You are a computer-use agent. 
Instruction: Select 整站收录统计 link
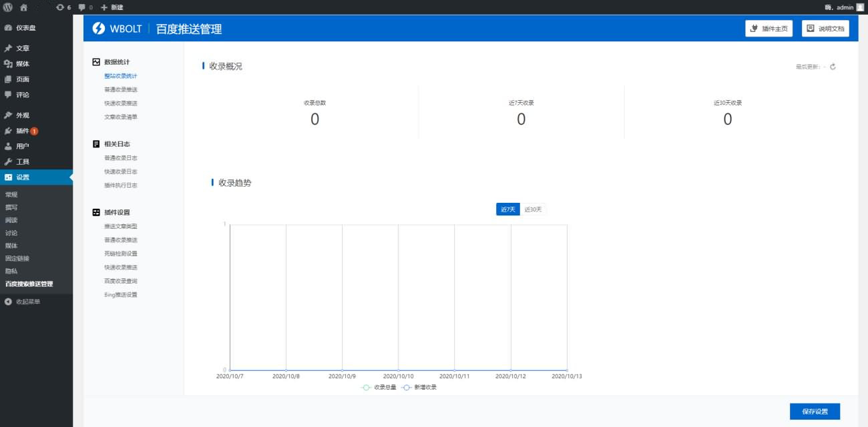tap(121, 76)
